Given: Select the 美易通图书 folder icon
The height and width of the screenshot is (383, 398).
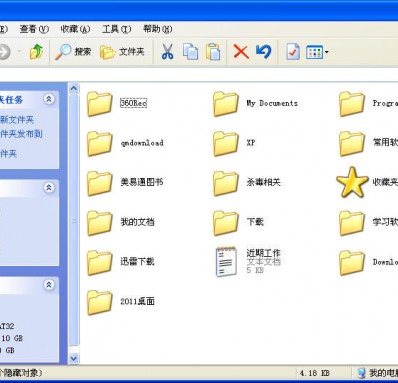Looking at the screenshot, I should coord(99,183).
